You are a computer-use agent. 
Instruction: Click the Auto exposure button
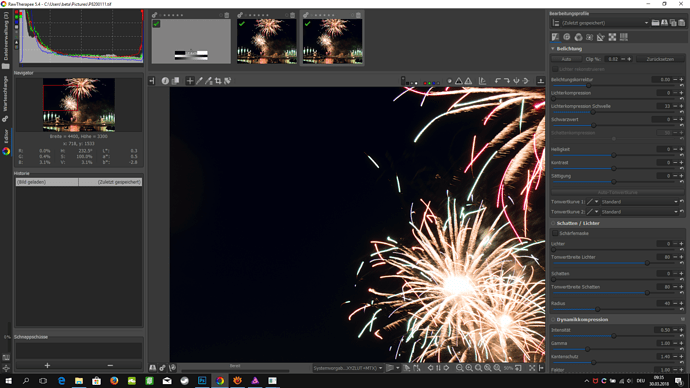point(566,59)
